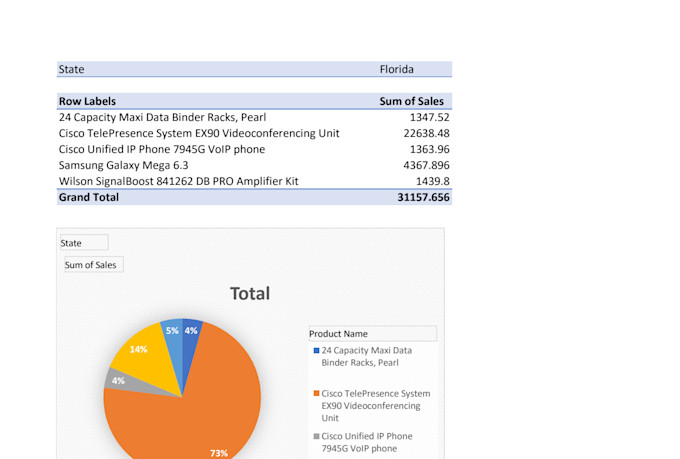Click the 4367.896 sales value
Viewport: 680px width, 459px height.
click(x=426, y=165)
